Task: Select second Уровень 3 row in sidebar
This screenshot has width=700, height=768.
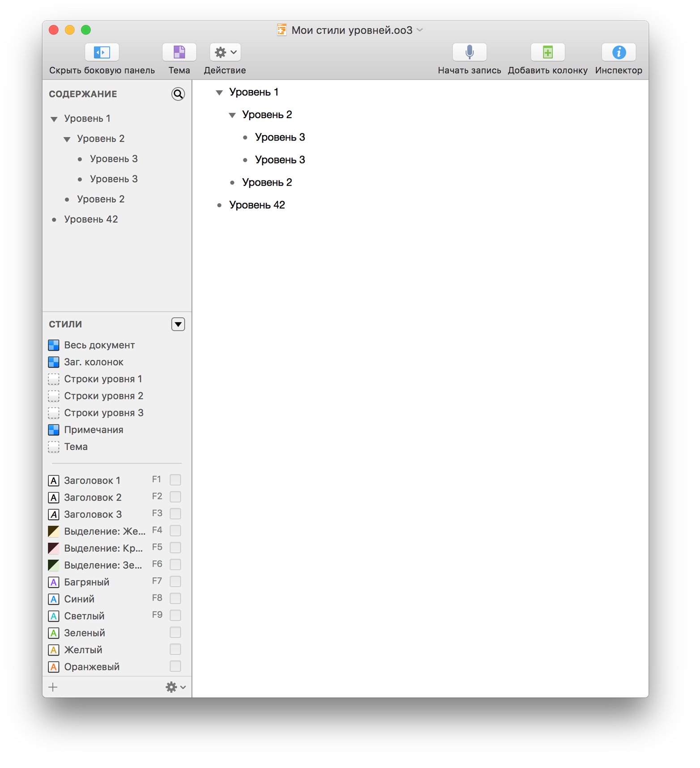Action: click(x=117, y=179)
